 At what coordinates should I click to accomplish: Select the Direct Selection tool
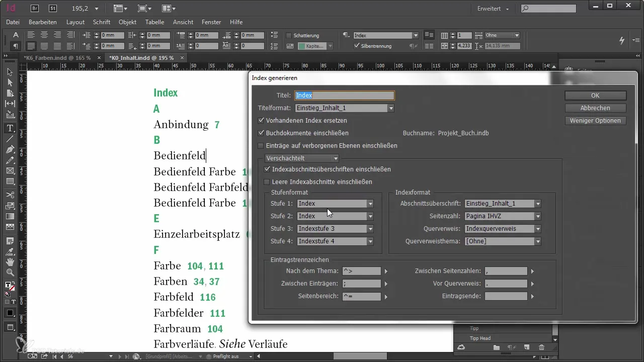click(10, 82)
